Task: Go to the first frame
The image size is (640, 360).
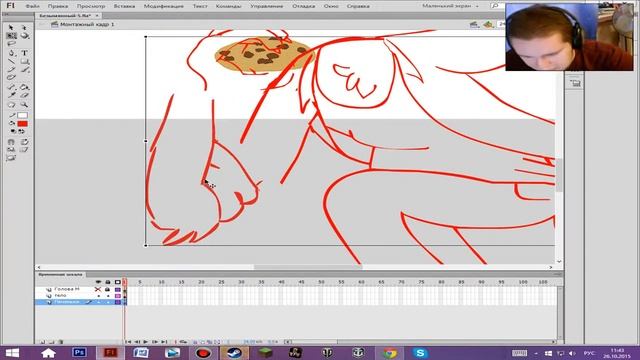Action: (x=128, y=342)
